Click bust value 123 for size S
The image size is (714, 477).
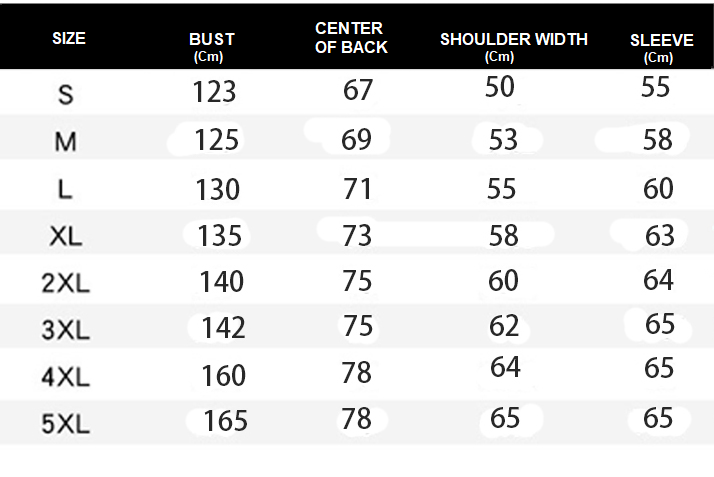[215, 92]
